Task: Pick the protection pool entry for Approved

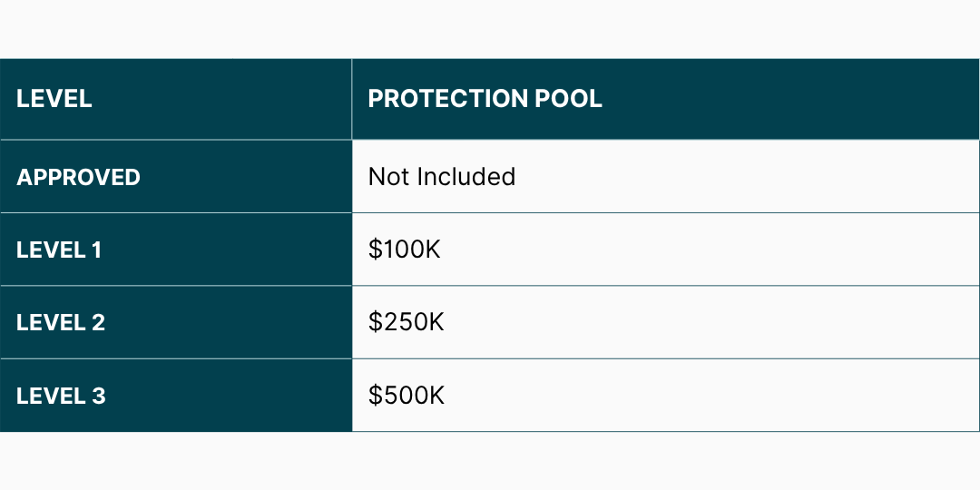Action: pos(441,177)
